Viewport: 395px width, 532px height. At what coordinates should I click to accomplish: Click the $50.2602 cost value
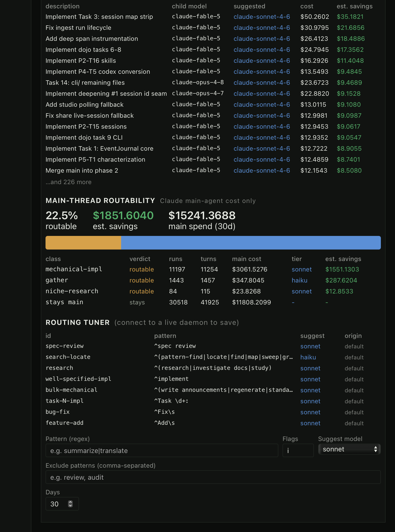tap(315, 17)
